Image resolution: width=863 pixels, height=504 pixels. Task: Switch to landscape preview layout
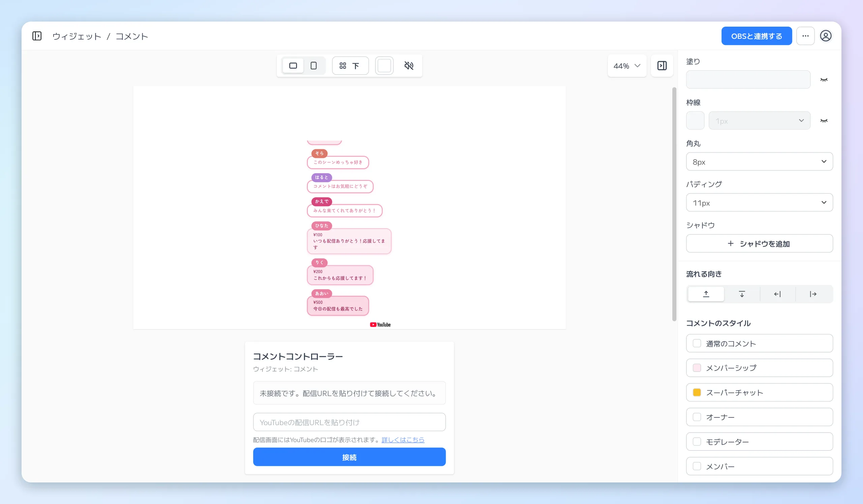(293, 66)
